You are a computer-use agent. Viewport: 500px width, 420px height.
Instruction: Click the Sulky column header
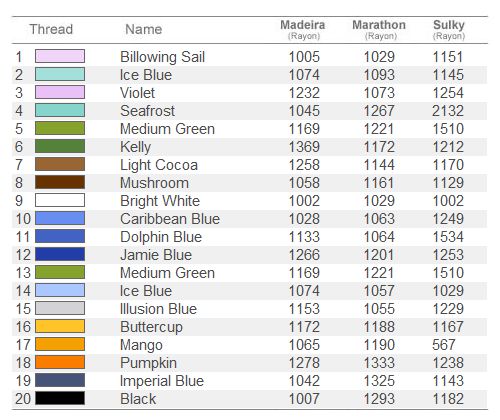449,29
